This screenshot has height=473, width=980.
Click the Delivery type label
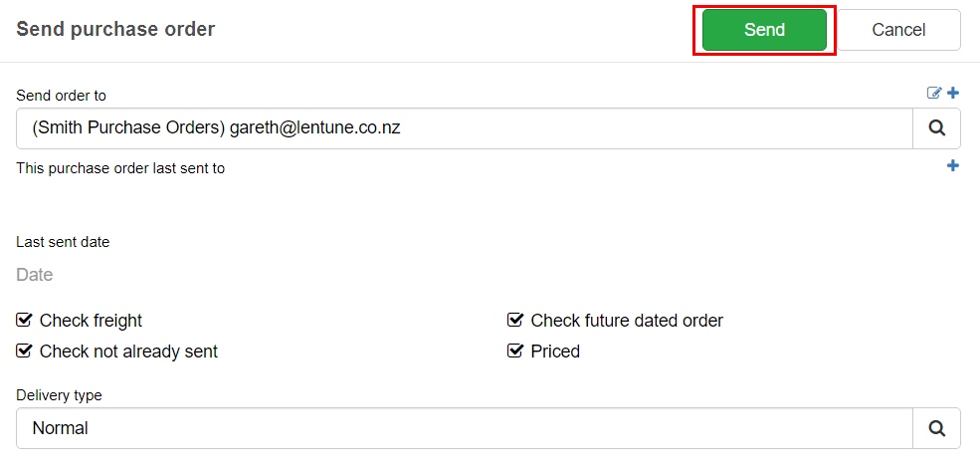(59, 395)
